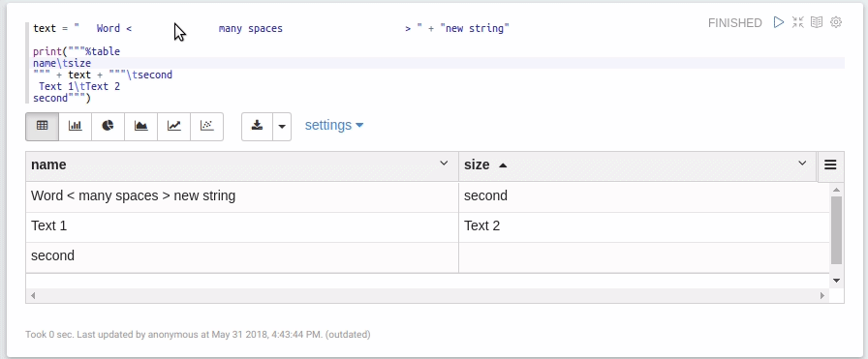868x359 pixels.
Task: Open the table grid hamburger menu
Action: click(830, 165)
